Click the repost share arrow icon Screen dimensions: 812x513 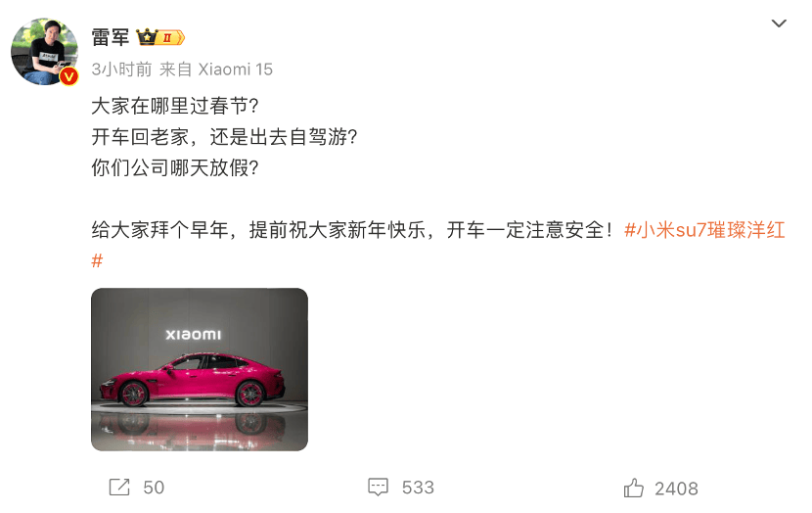119,488
